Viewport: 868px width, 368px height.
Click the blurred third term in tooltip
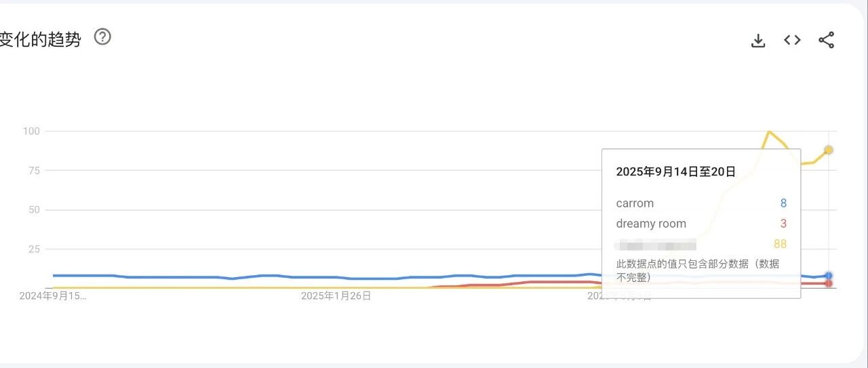pos(656,244)
